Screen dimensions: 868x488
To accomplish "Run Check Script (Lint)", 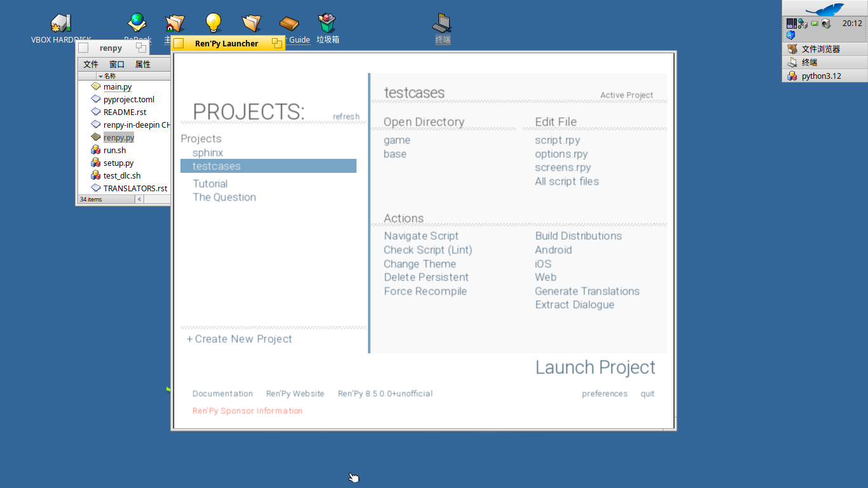I will coord(428,250).
